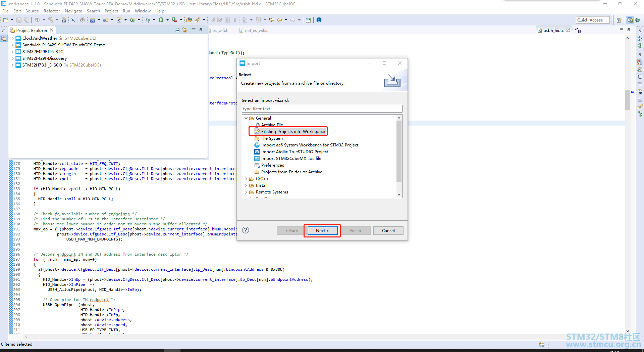Expand the STM32F429I-Discovery project
The image size is (644, 352).
(x=13, y=58)
